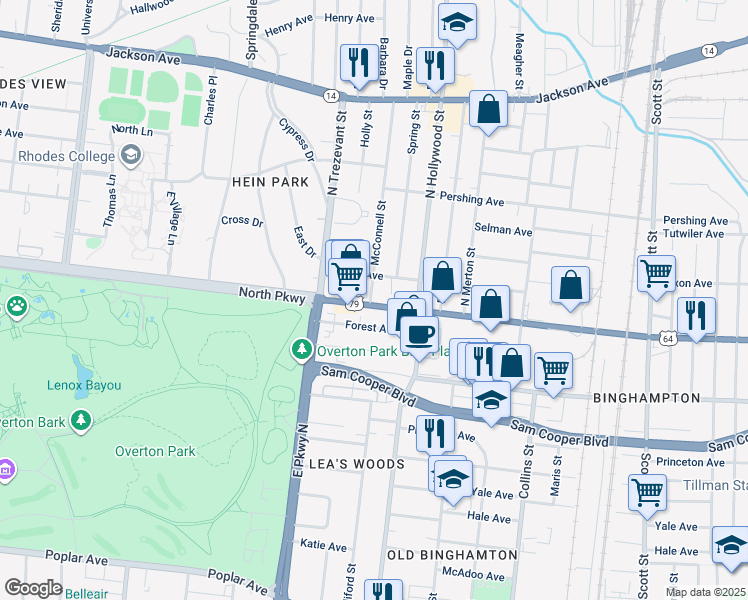The height and width of the screenshot is (600, 748).
Task: Click the restaurant marker above Route 64 shield
Action: point(696,316)
